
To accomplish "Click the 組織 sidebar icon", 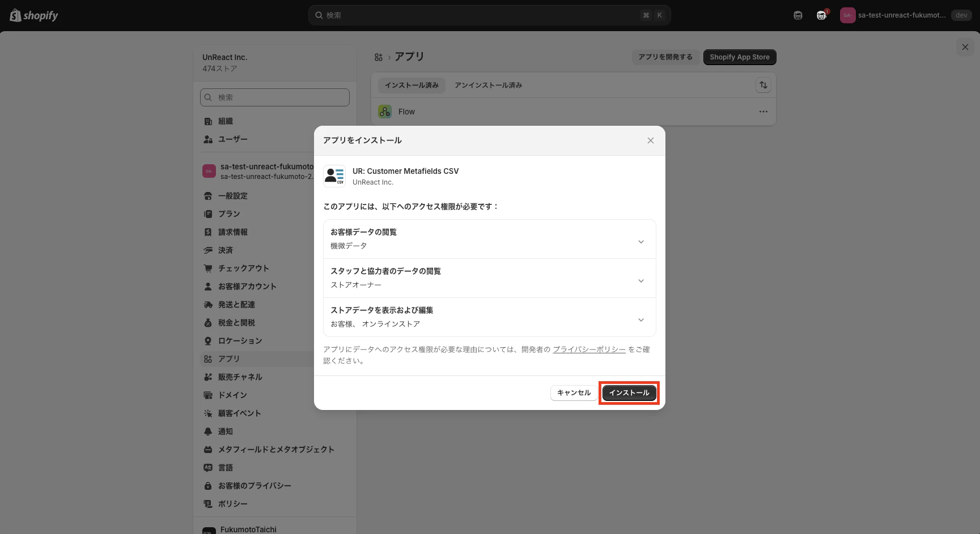I will [x=208, y=121].
